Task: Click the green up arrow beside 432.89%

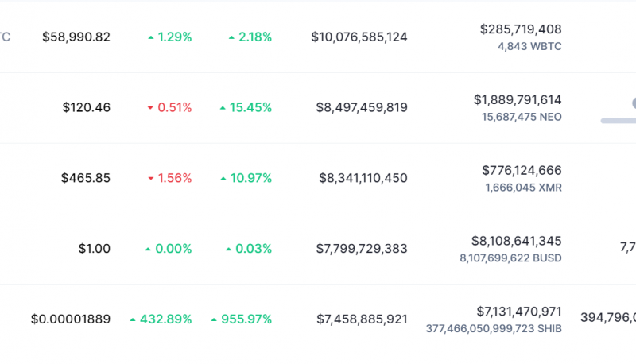Action: pyautogui.click(x=133, y=319)
